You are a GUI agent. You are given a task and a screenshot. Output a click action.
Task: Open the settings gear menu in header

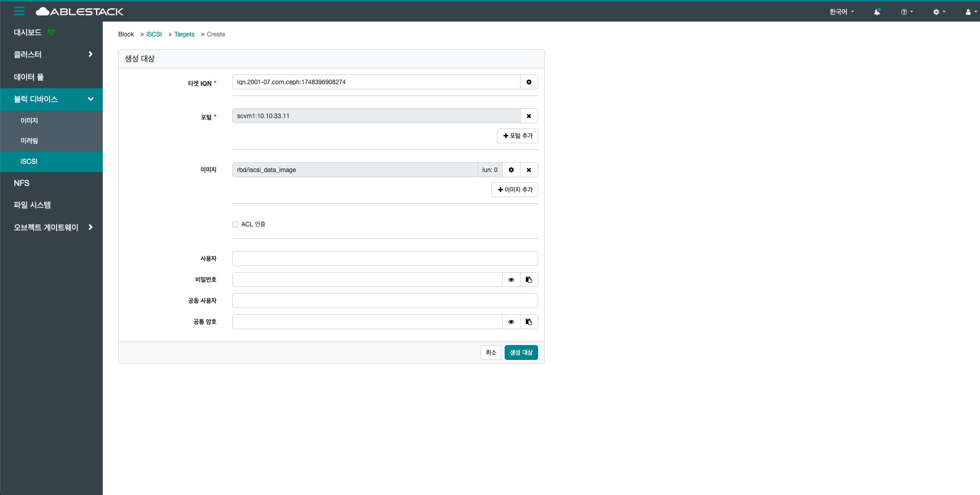(939, 12)
